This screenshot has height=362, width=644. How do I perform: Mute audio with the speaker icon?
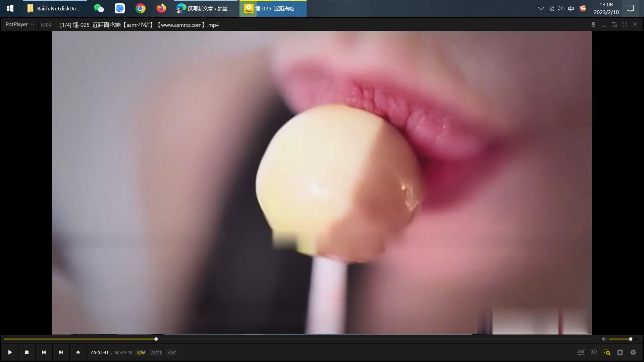pyautogui.click(x=604, y=339)
